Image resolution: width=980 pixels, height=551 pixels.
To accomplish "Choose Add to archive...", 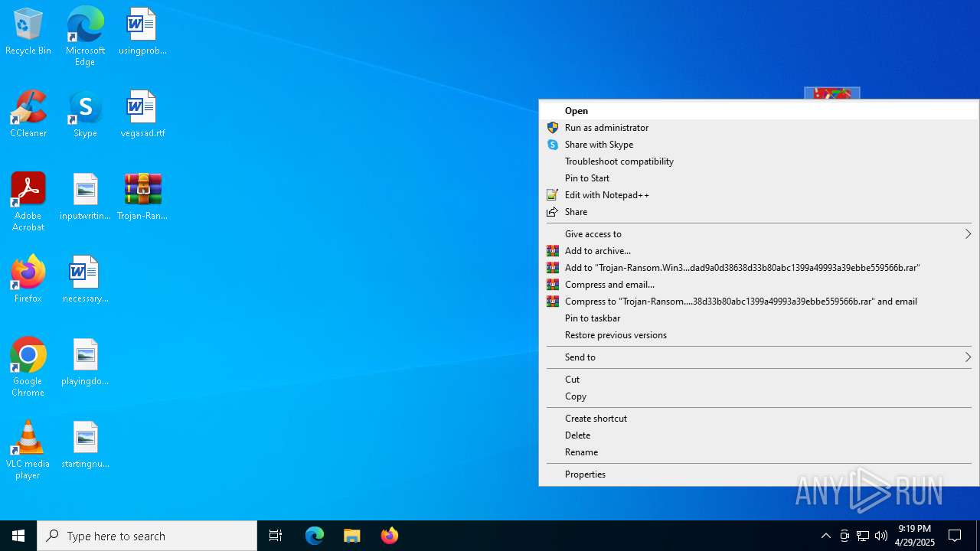I will click(x=759, y=251).
